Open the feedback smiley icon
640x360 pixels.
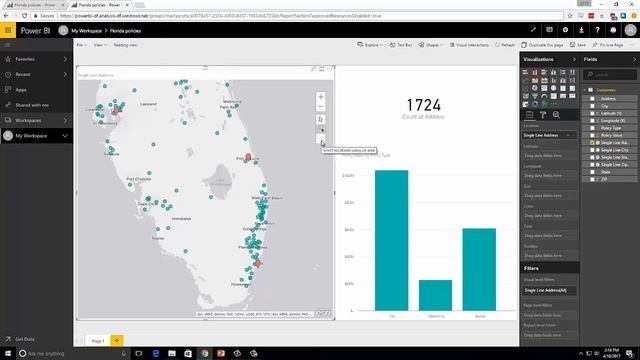[x=613, y=30]
